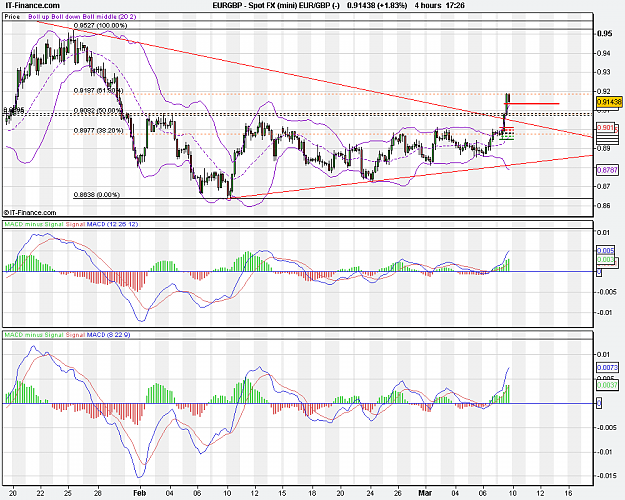Select the 0.9527 (100.00%) Fibonacci label
This screenshot has height=500, width=625.
100,26
